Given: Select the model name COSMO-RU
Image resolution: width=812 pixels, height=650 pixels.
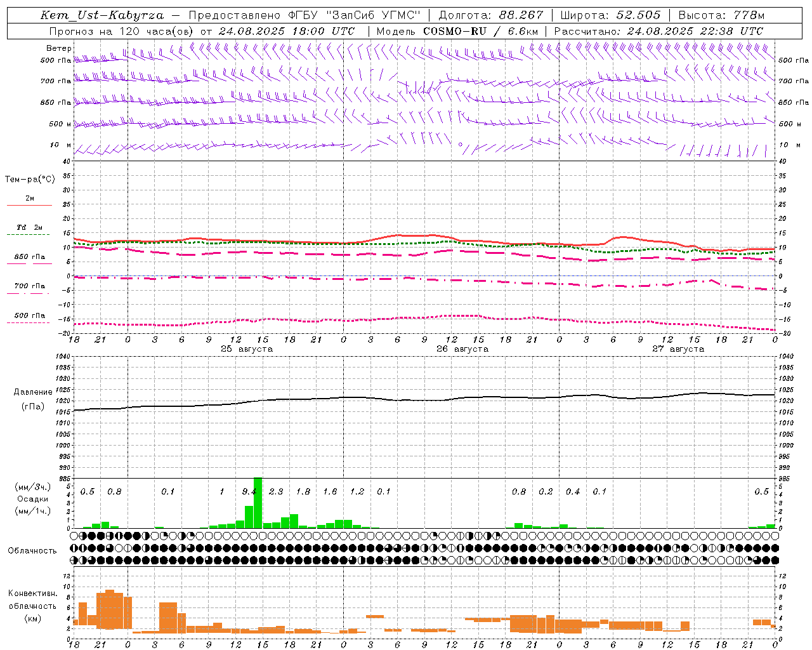Looking at the screenshot, I should click(x=455, y=31).
